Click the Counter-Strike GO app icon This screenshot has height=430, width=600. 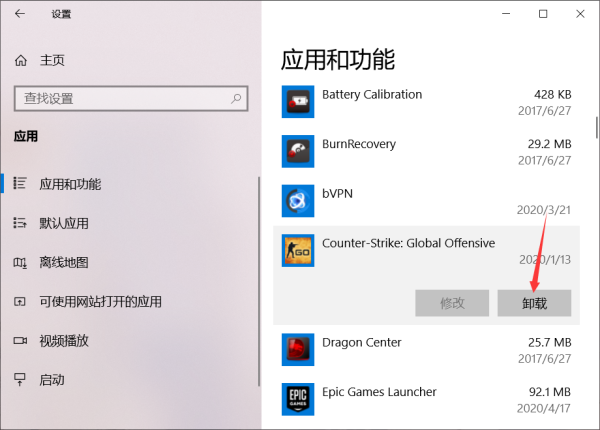coord(298,251)
